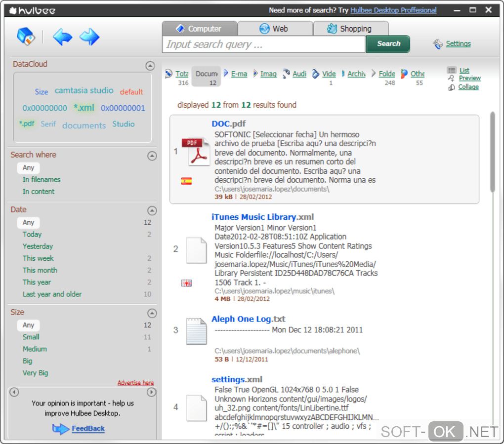Viewport: 504px width, 444px height.
Task: Click the Advertise here link
Action: (136, 383)
